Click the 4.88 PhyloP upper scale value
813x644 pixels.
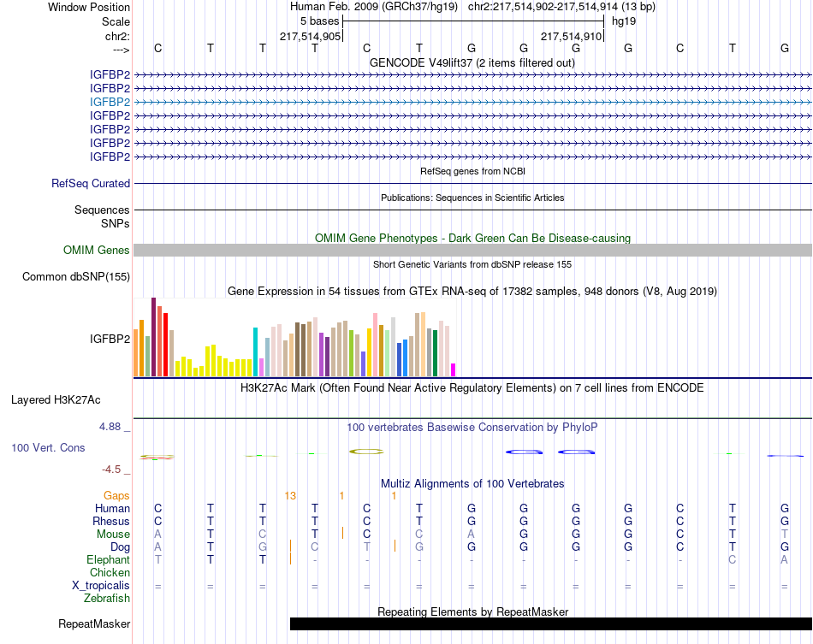point(110,427)
